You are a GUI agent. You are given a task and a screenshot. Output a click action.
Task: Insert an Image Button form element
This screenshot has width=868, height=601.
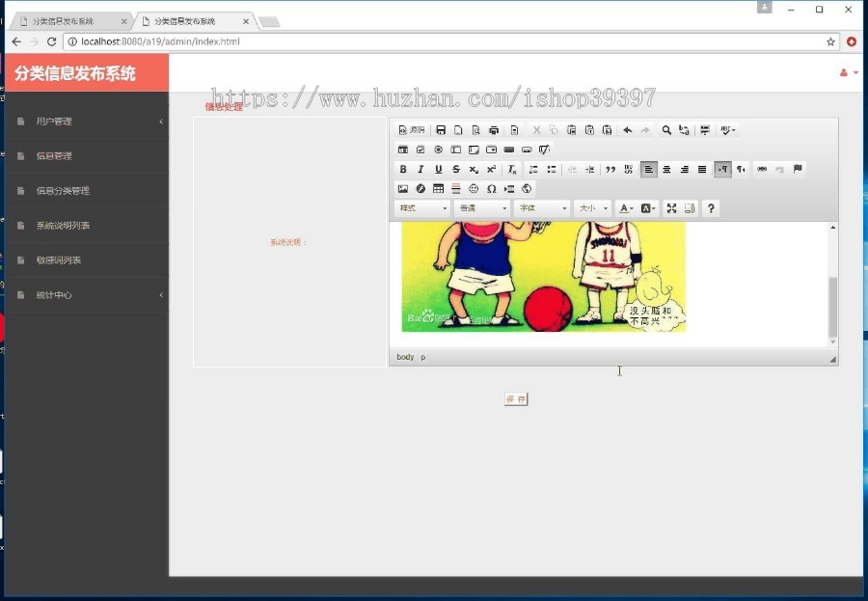pyautogui.click(x=527, y=150)
